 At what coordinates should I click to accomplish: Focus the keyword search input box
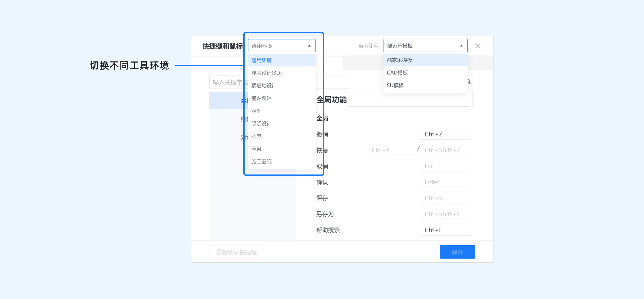coord(227,82)
